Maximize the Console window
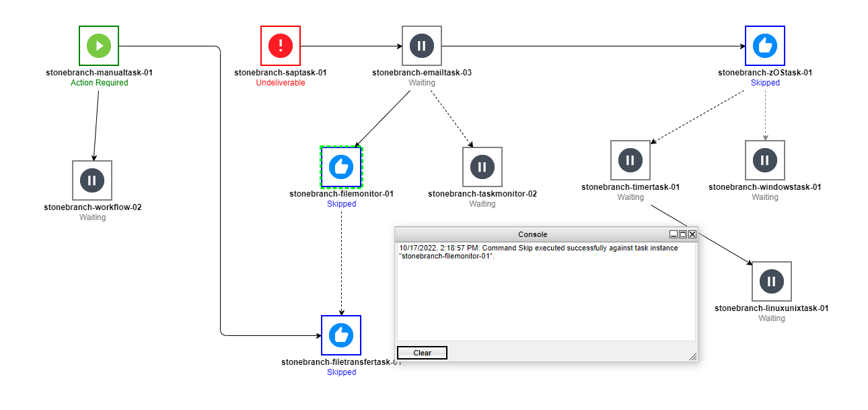 click(x=682, y=234)
